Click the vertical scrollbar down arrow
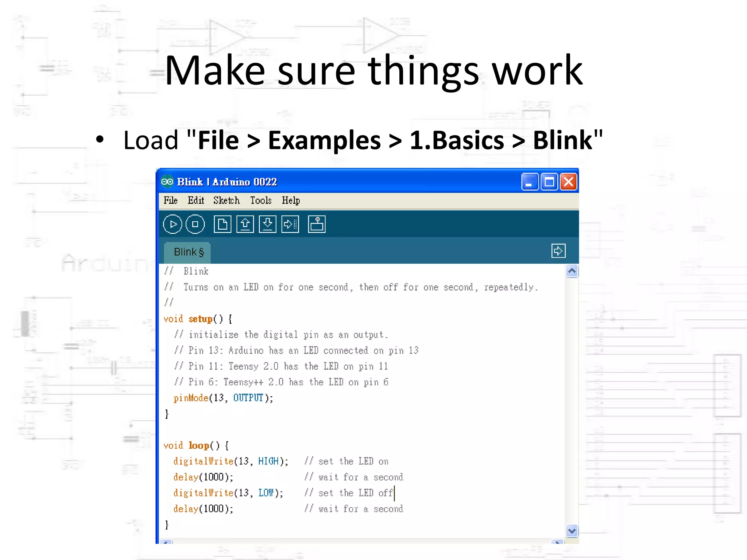This screenshot has height=560, width=747. (572, 531)
